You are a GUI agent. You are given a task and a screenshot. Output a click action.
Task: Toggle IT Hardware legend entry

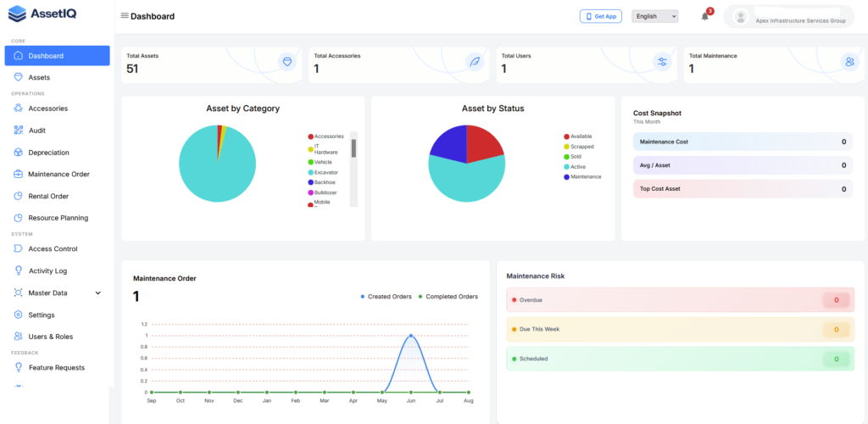tap(323, 149)
